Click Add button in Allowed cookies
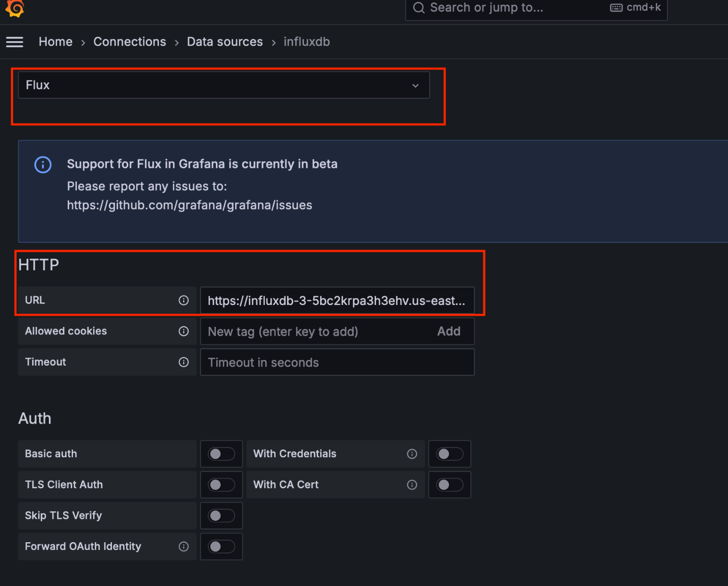Image resolution: width=728 pixels, height=586 pixels. [449, 331]
